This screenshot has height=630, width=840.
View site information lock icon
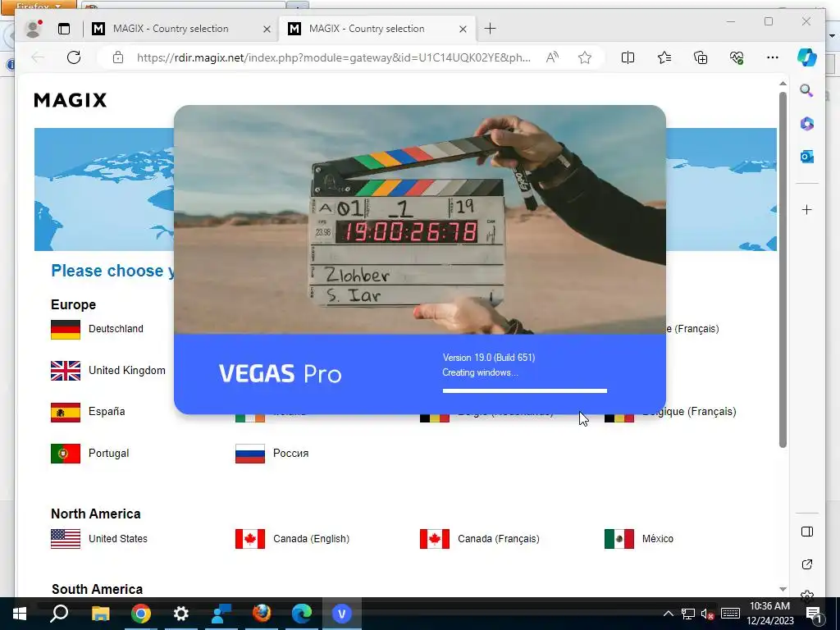[118, 57]
